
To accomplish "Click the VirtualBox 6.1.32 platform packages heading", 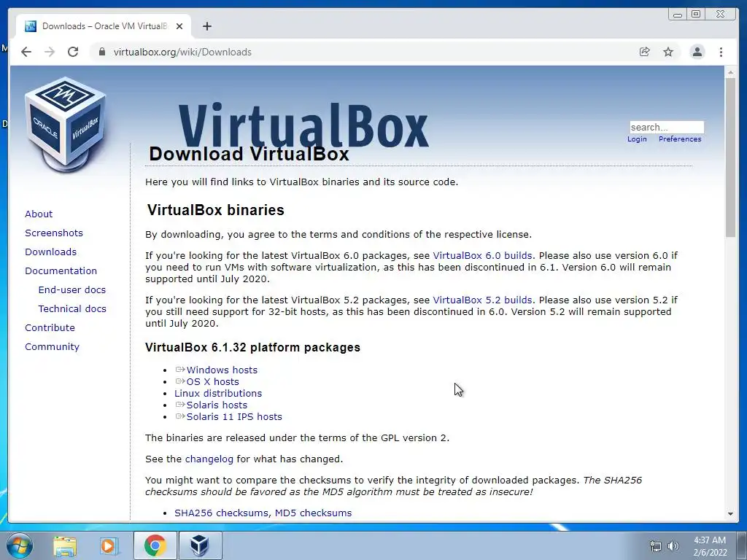I will tap(252, 348).
